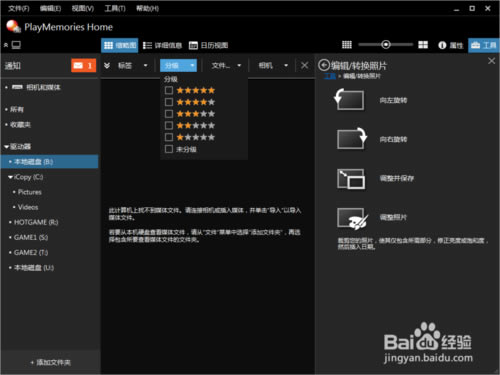Open the View (V) menu
Viewport: 500px width, 375px height.
pyautogui.click(x=83, y=8)
